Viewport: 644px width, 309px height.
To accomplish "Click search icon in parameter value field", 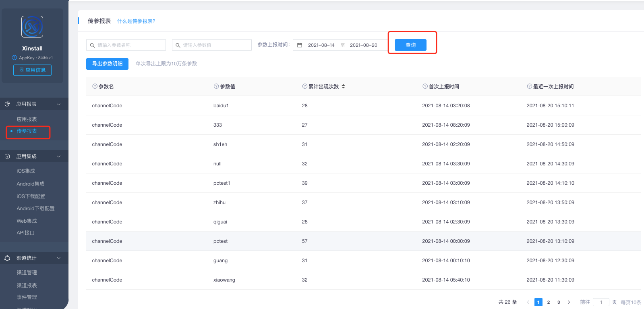I will [x=178, y=45].
